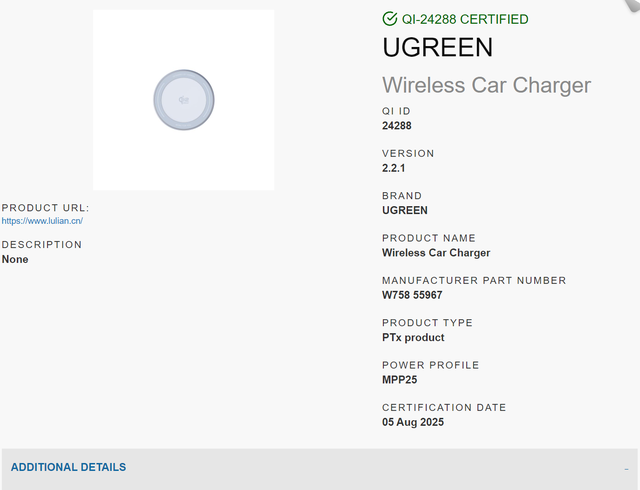
Task: Close the product details popup
Action: click(632, 5)
